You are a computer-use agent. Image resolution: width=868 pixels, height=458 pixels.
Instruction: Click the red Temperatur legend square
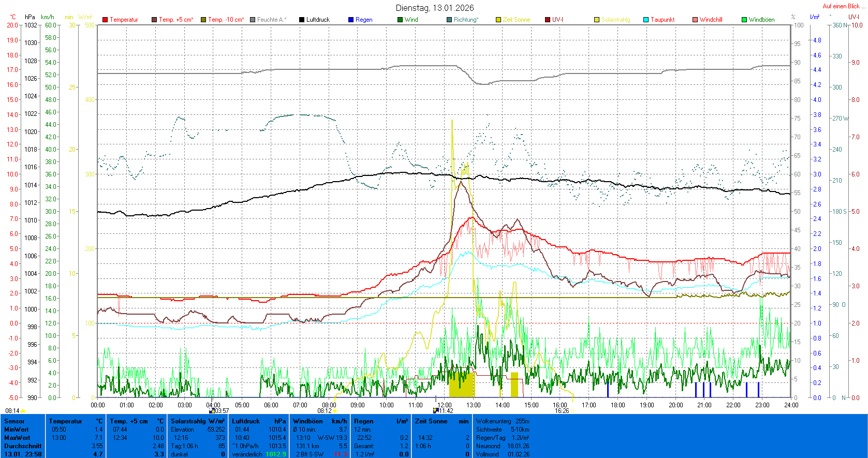click(105, 20)
